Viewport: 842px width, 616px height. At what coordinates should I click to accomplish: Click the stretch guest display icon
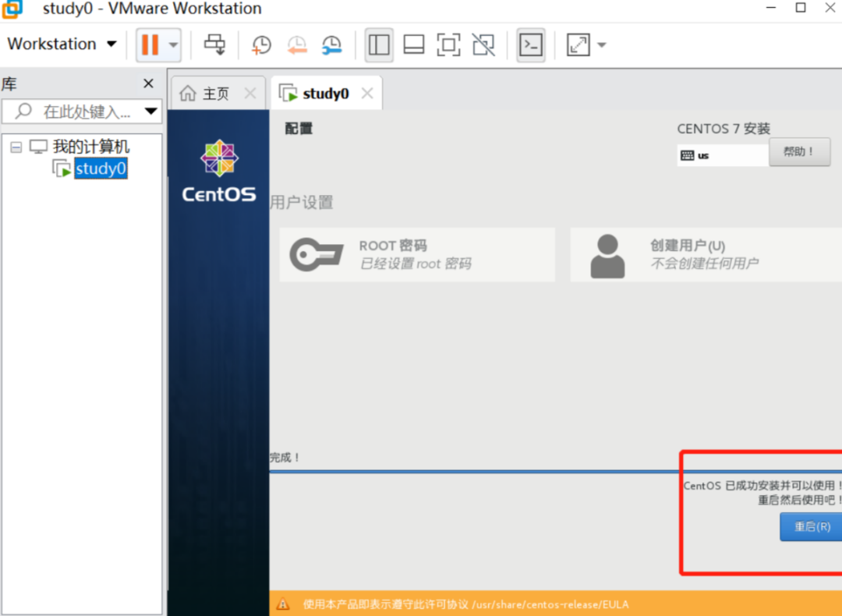[x=578, y=44]
